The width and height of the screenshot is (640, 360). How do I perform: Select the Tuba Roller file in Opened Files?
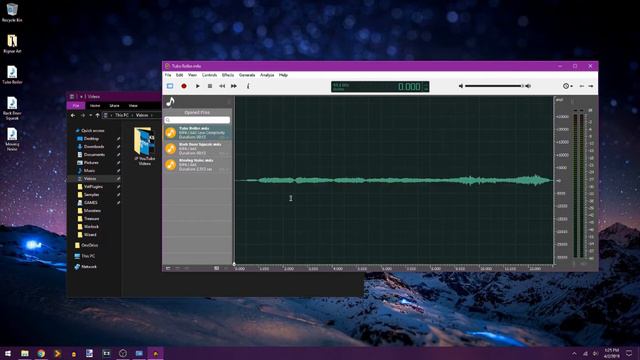point(198,133)
